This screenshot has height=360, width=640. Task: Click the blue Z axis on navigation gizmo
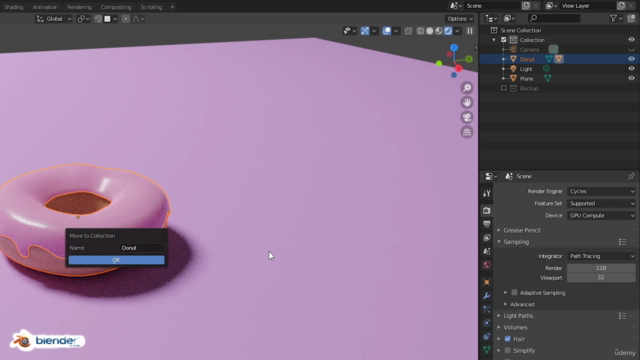tap(454, 48)
